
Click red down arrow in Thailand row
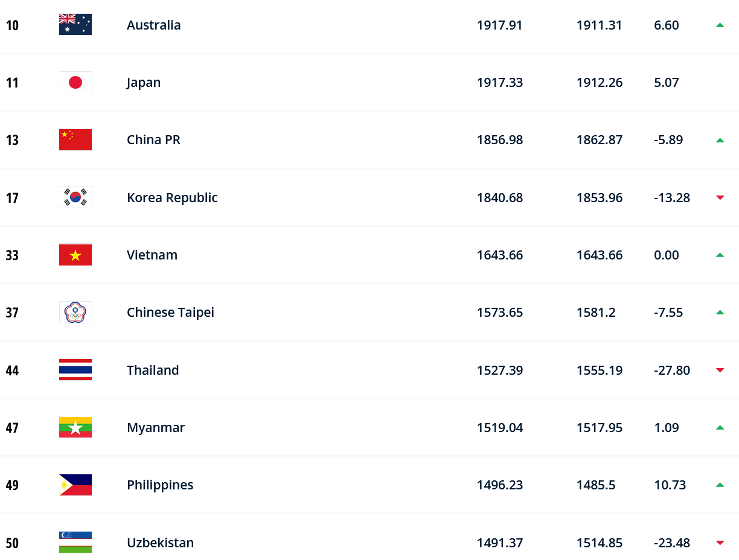point(719,370)
